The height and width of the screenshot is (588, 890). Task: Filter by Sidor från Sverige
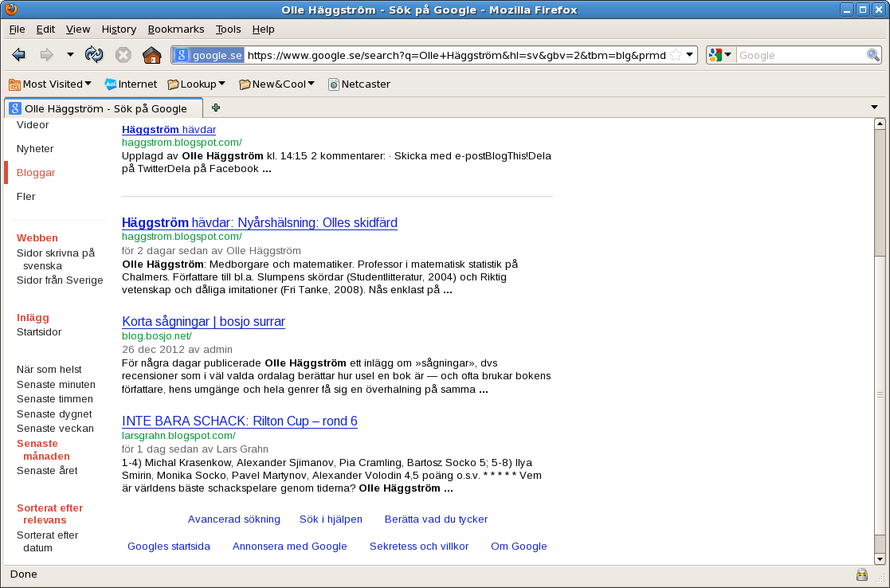click(60, 280)
